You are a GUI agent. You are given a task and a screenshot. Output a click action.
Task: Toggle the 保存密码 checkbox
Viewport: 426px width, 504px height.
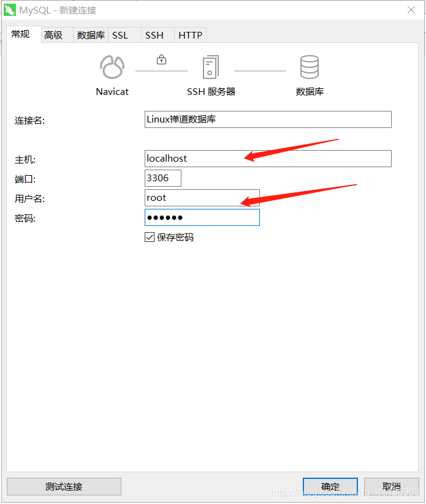click(150, 237)
